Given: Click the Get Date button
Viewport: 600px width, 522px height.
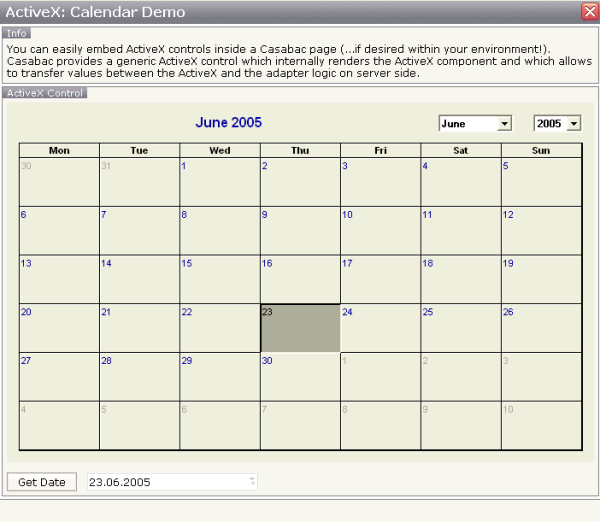Looking at the screenshot, I should 42,482.
